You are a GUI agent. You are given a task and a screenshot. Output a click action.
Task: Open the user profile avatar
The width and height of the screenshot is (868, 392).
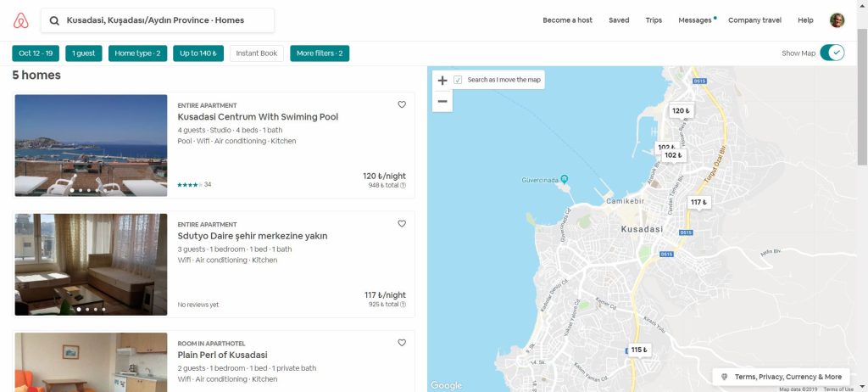coord(837,20)
